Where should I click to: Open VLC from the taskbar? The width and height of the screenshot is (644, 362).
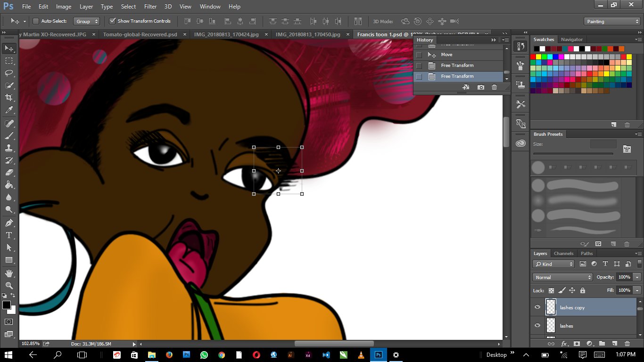point(361,354)
